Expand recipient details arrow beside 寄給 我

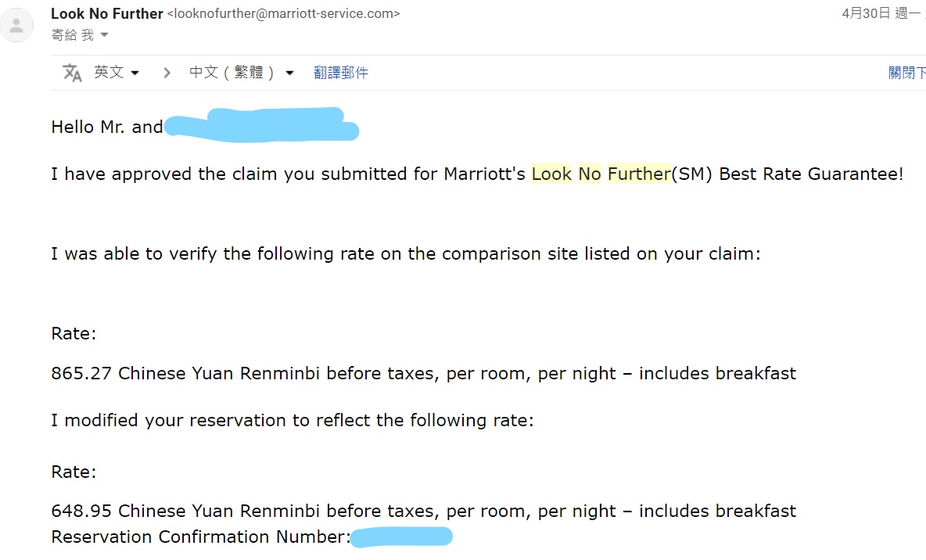pos(105,35)
